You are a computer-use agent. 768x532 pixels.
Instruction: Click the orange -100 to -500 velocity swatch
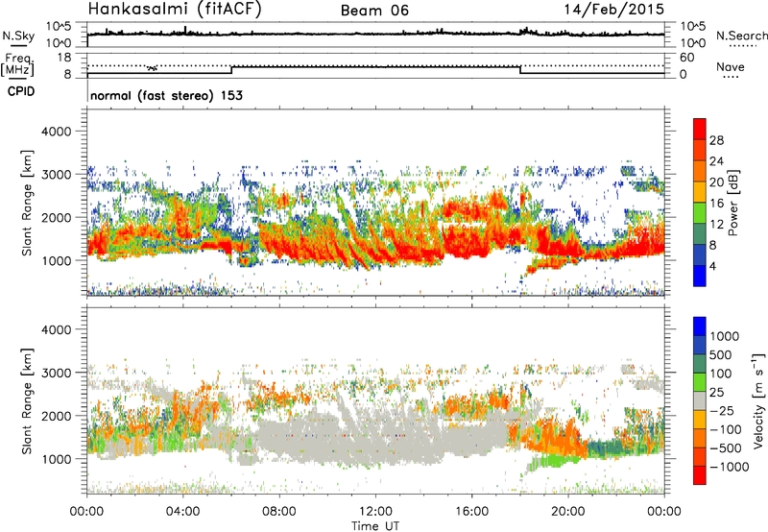click(700, 438)
